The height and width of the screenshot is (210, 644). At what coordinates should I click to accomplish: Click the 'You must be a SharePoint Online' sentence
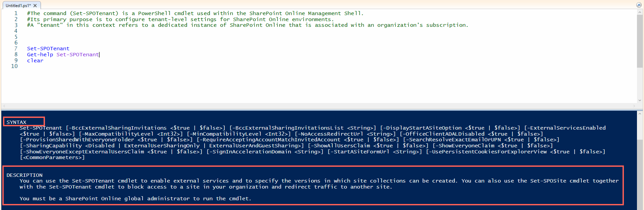135,199
